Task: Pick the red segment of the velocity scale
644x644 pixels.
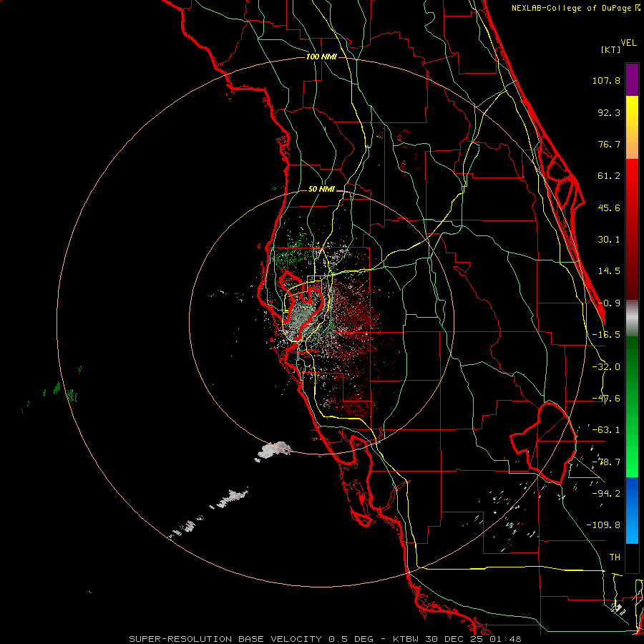Action: tap(632, 229)
